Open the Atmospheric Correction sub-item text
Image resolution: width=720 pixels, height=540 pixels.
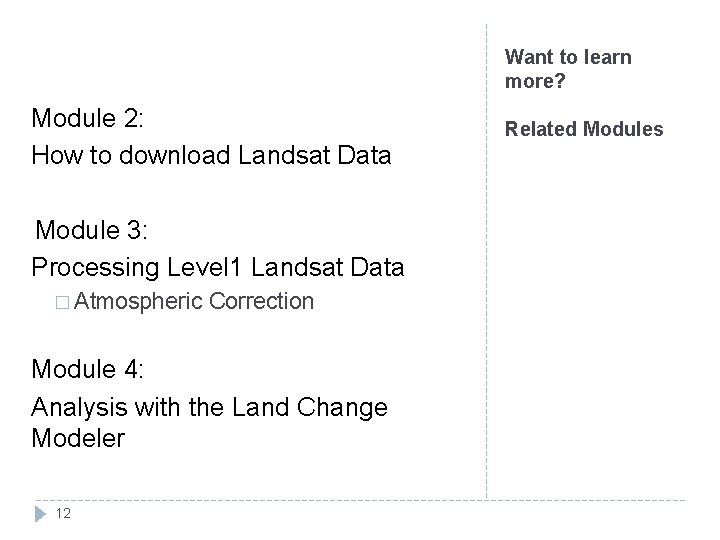coord(193,302)
